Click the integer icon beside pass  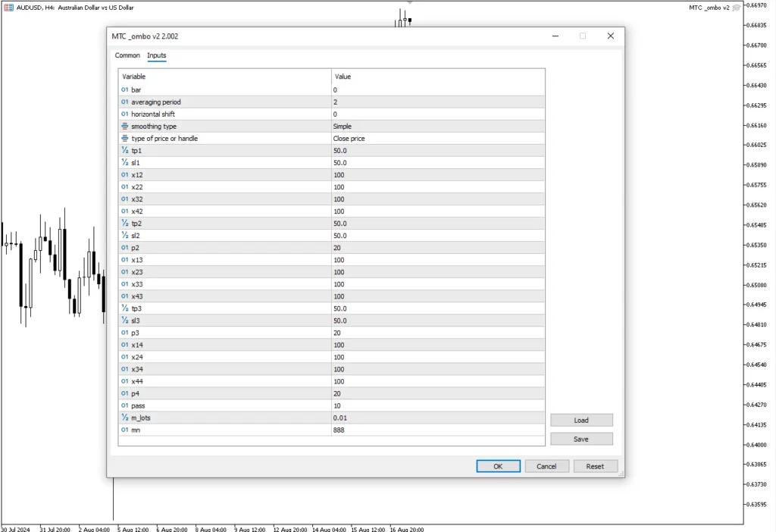(x=125, y=405)
